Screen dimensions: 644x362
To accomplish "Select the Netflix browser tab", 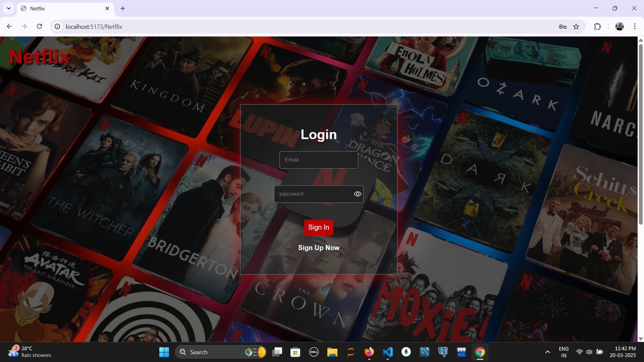I will coord(65,9).
